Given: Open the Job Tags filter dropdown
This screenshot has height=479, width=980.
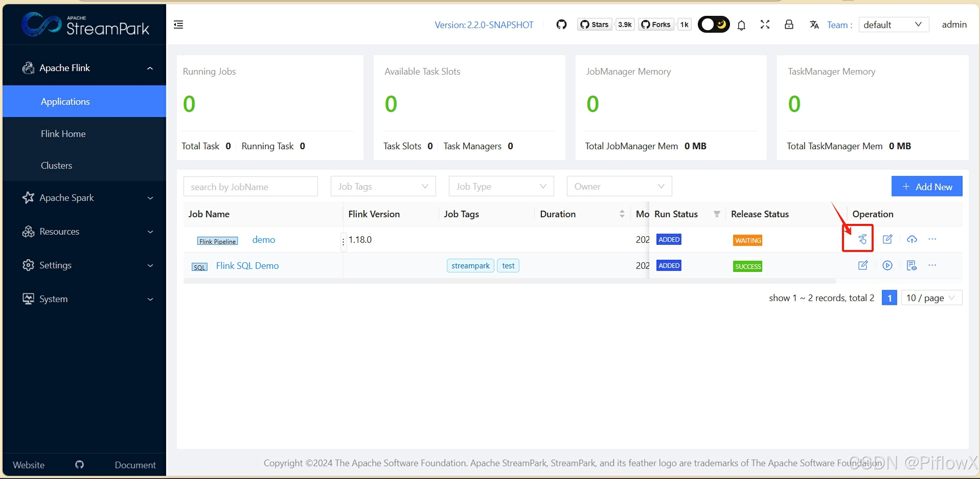Looking at the screenshot, I should coord(383,187).
